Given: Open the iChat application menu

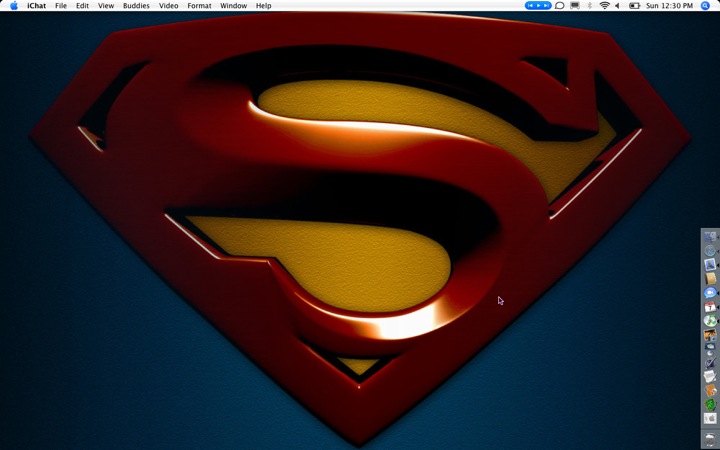Looking at the screenshot, I should 36,6.
